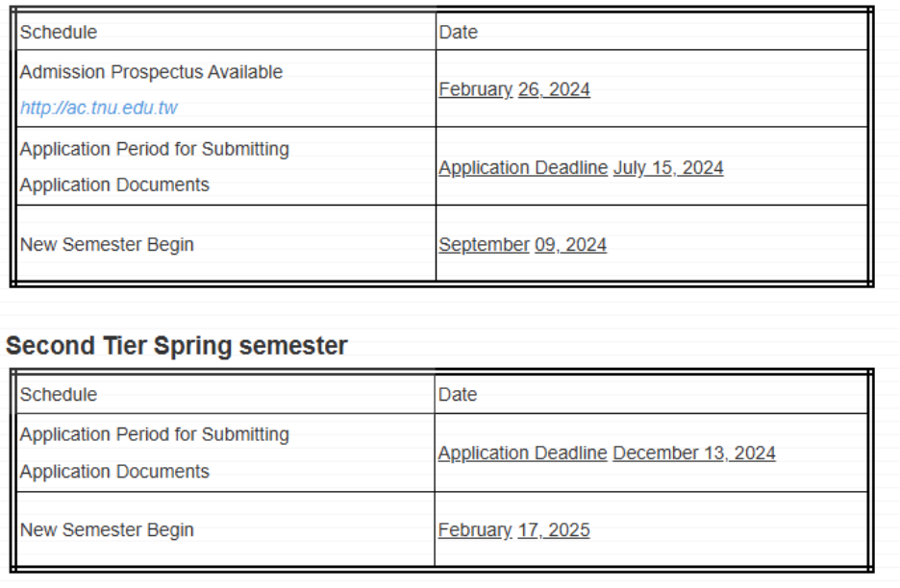This screenshot has width=900, height=588.
Task: Click Application Period text in the Spring table
Action: [154, 434]
